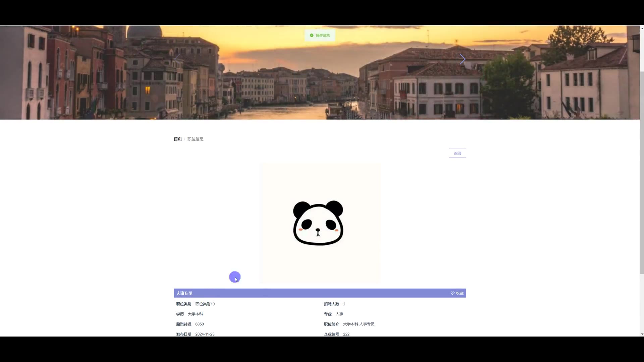Click the salary value 6850
Viewport: 644px width, 362px height.
coord(199,324)
